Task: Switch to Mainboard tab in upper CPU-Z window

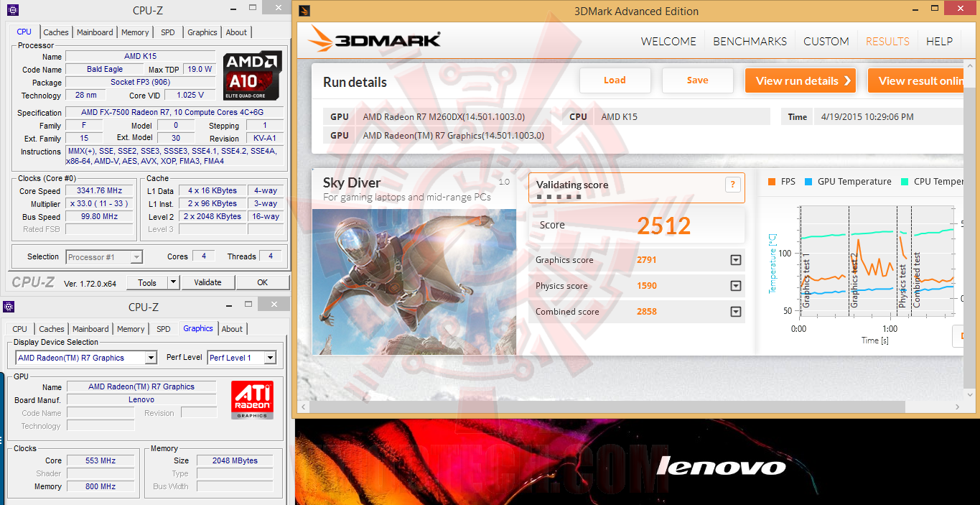Action: [x=95, y=32]
